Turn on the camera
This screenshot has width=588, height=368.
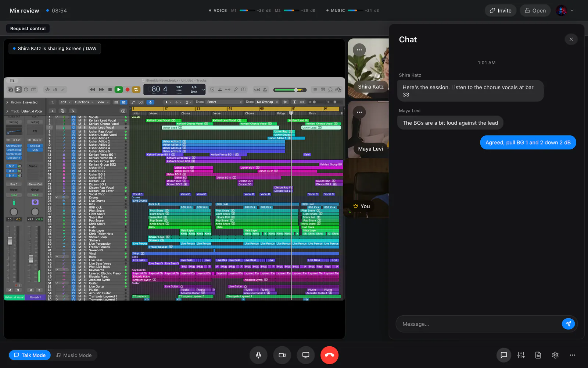coord(282,355)
